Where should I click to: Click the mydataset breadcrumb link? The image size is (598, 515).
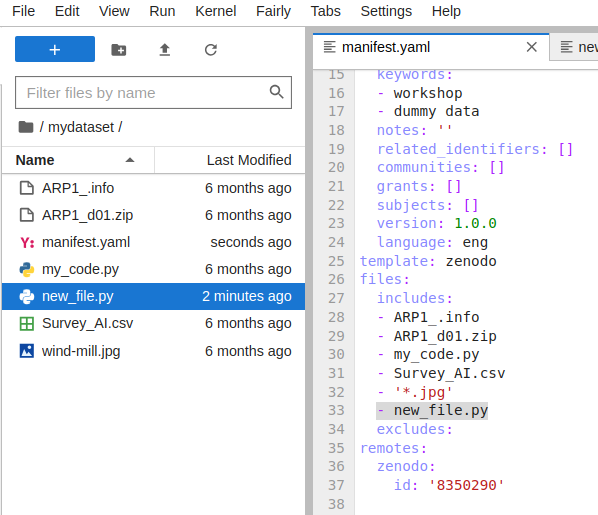point(81,127)
